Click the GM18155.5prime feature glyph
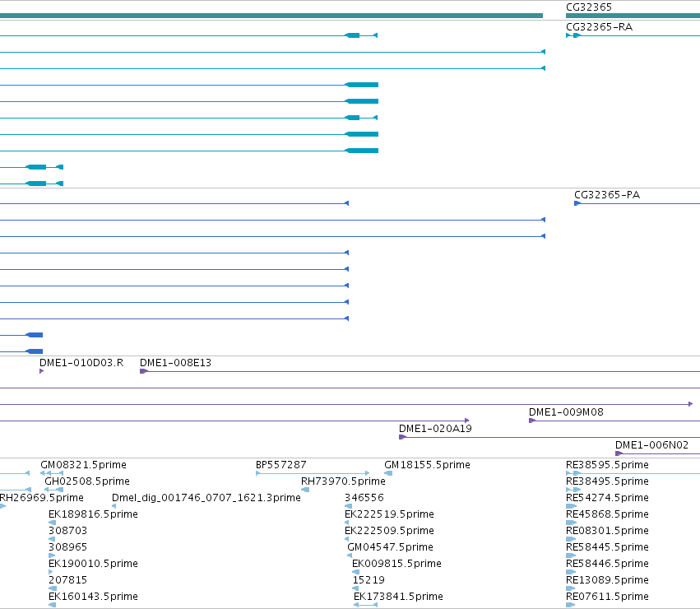Image resolution: width=700 pixels, height=609 pixels. [388, 473]
